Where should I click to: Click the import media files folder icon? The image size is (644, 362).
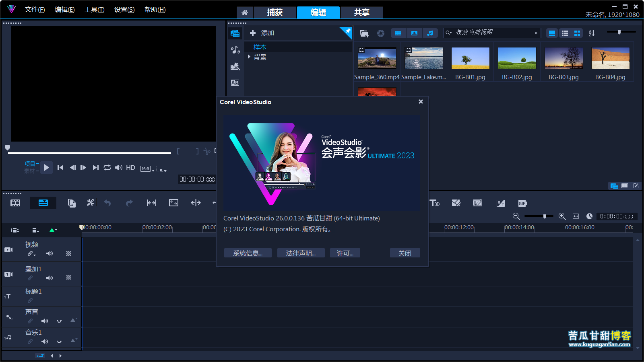tap(364, 33)
